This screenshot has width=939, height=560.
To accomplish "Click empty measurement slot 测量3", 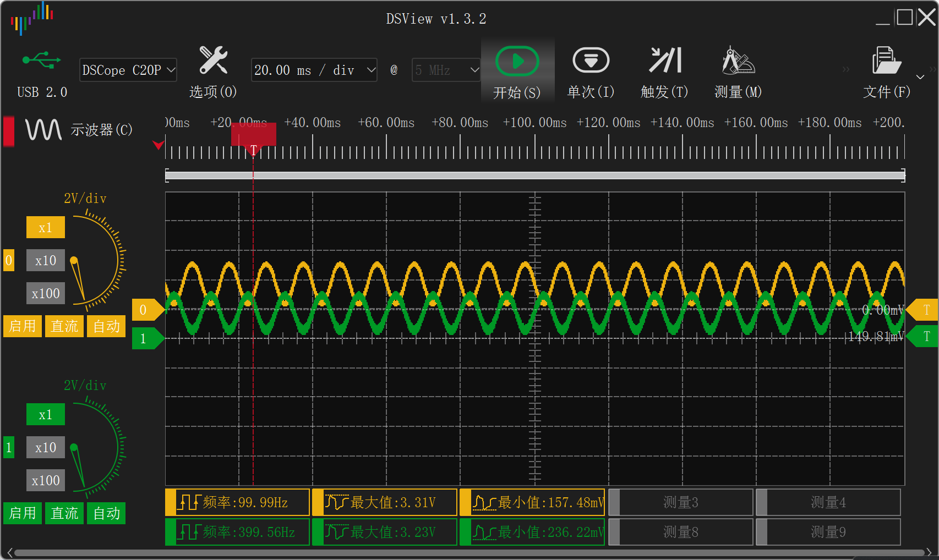I will tap(680, 502).
